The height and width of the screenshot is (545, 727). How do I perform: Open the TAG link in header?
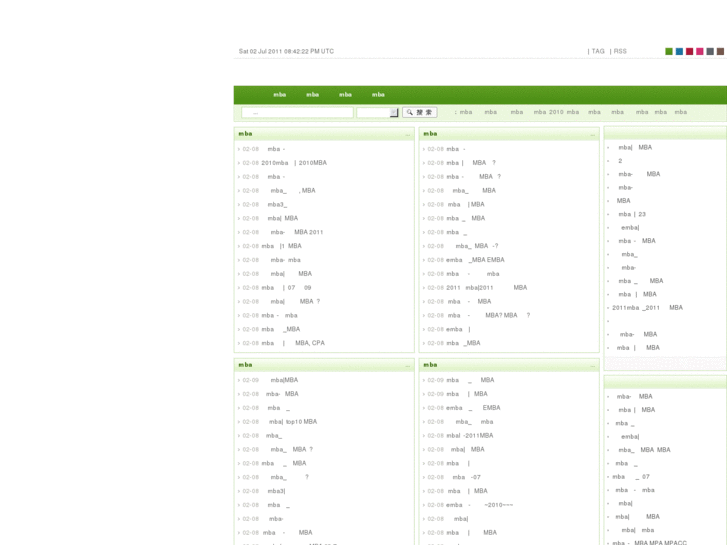[598, 51]
